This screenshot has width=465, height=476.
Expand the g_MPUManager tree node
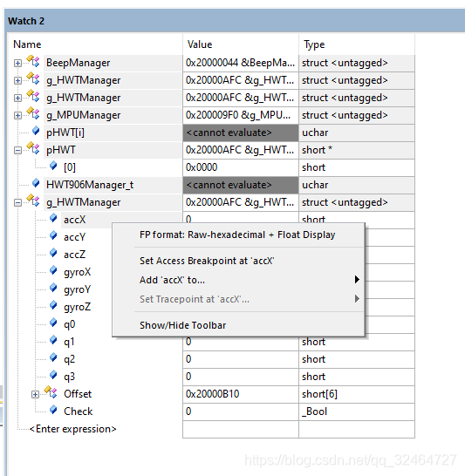coord(18,115)
